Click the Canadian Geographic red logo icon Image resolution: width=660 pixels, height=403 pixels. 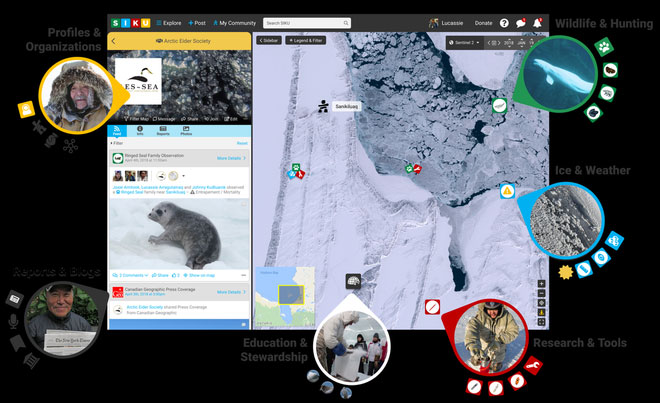click(x=117, y=292)
